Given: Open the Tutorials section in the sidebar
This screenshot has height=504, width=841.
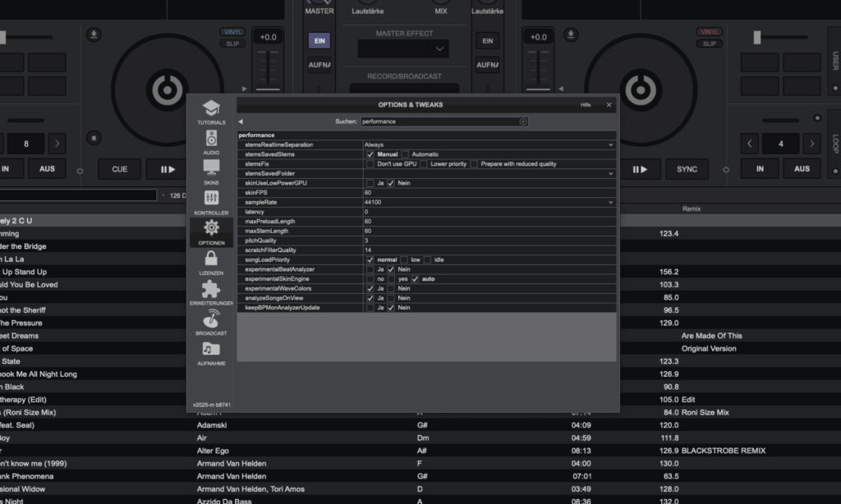Looking at the screenshot, I should [211, 110].
